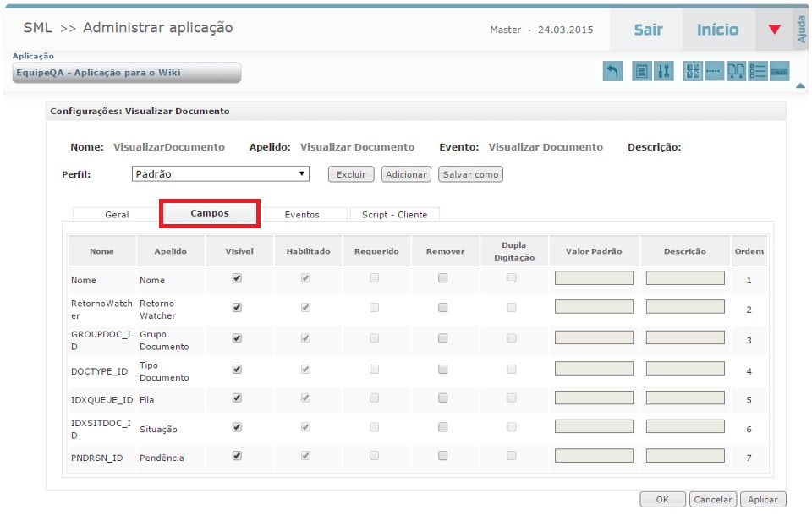Click the A/B document compare icon
This screenshot has width=812, height=532.
coord(736,72)
